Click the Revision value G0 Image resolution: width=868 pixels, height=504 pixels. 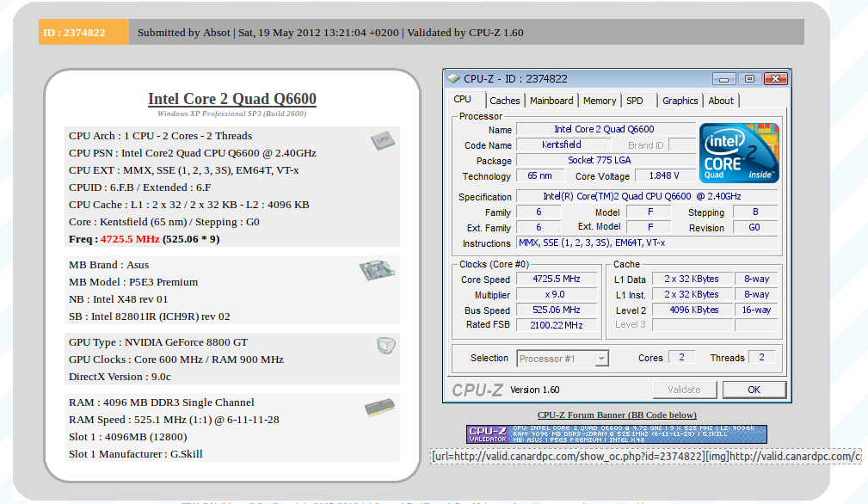click(x=754, y=227)
